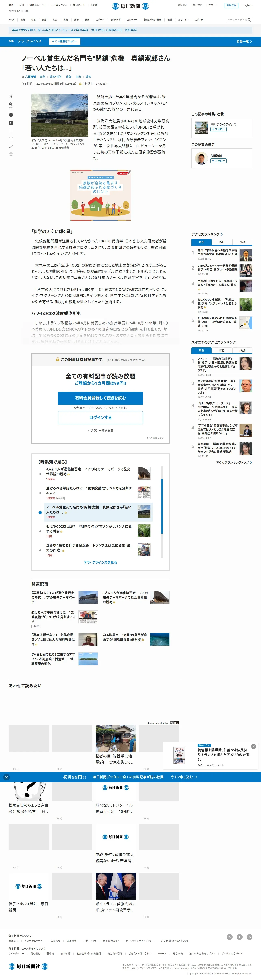Open スポーツ in the main navigation
261x980 pixels.
100,19
